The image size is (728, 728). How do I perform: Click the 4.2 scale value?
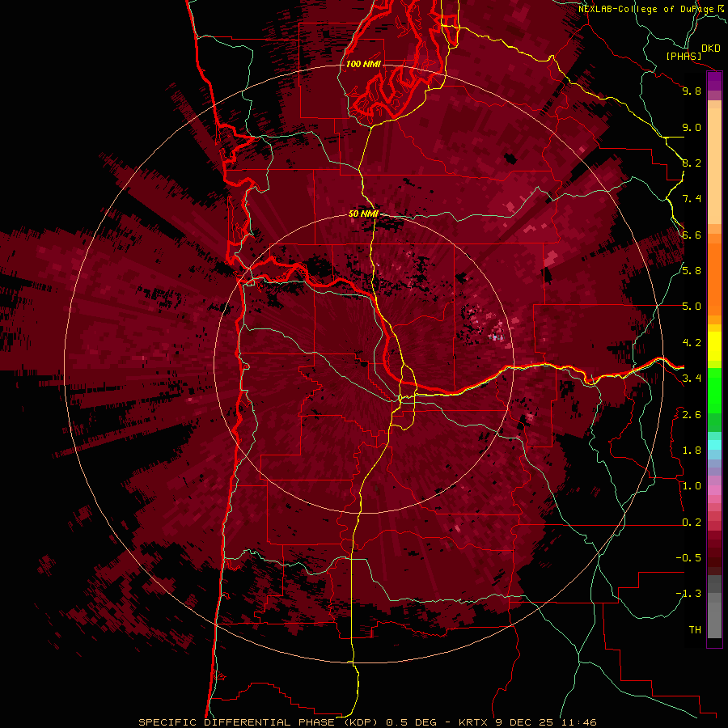692,343
